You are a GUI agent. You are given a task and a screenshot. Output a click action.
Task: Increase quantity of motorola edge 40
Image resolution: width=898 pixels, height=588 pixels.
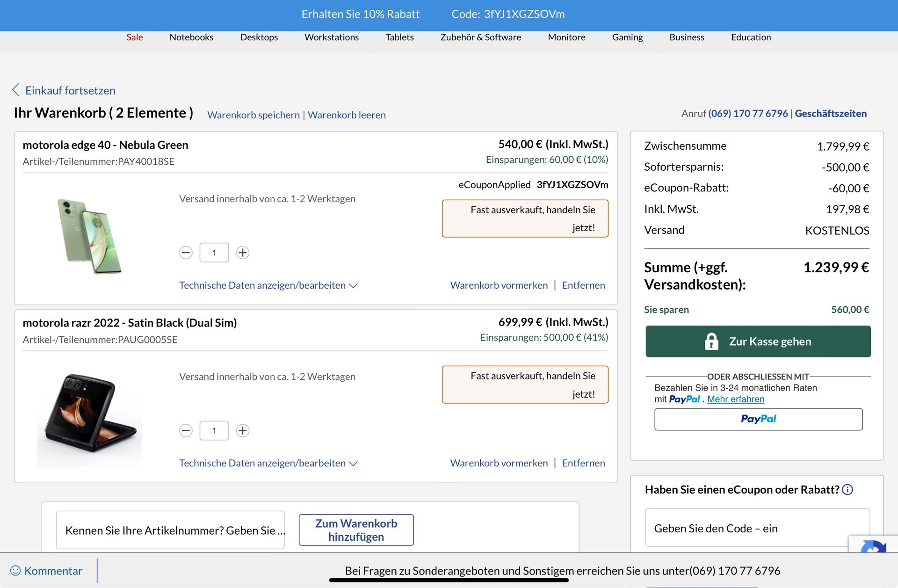(x=242, y=253)
